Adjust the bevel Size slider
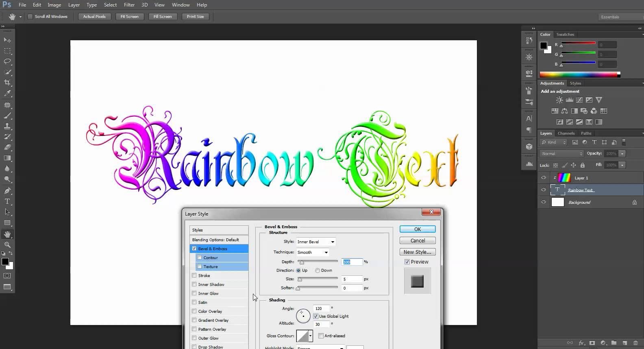The image size is (644, 349). (x=300, y=279)
